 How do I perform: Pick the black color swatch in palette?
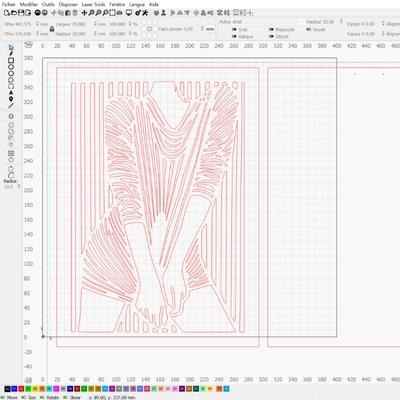coord(7,389)
